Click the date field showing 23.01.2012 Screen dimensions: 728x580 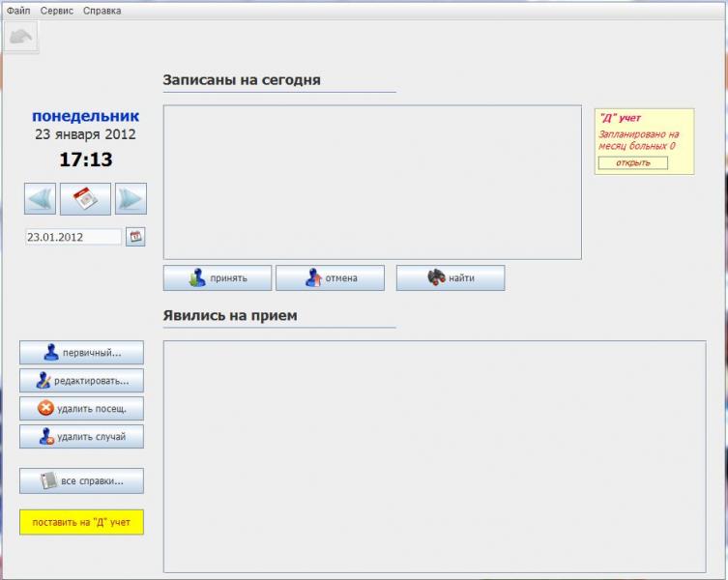click(73, 237)
